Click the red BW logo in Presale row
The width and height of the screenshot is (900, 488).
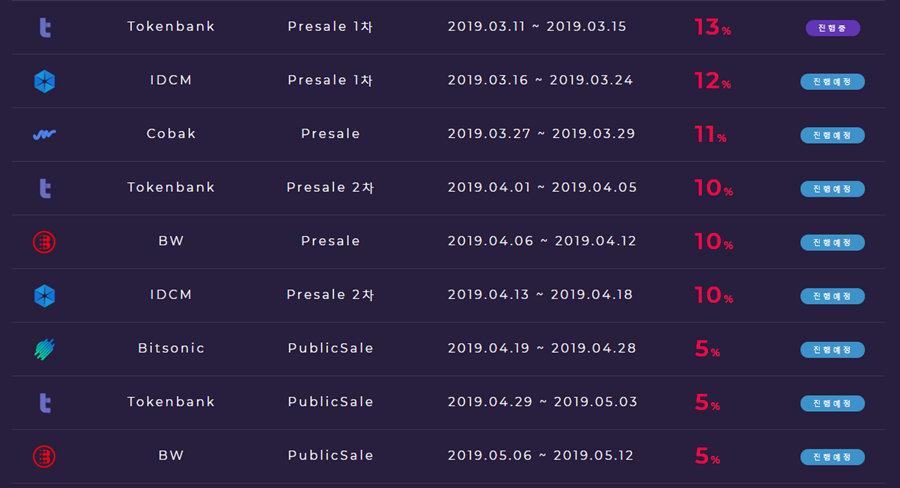click(x=44, y=242)
